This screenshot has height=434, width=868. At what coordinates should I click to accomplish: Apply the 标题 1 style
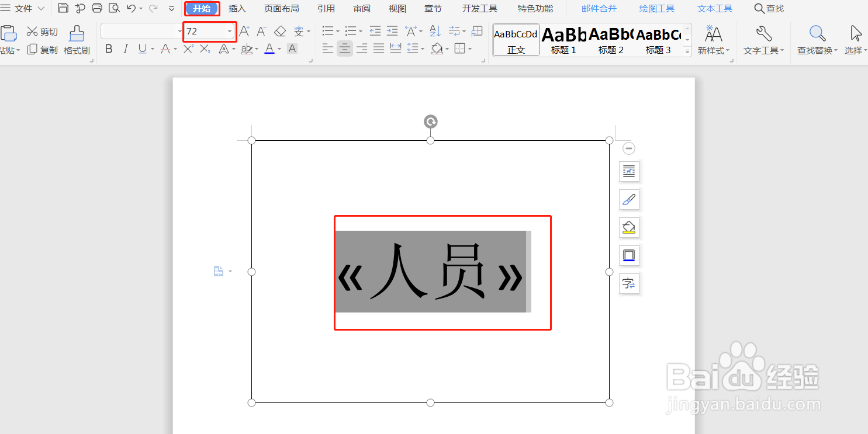tap(563, 40)
